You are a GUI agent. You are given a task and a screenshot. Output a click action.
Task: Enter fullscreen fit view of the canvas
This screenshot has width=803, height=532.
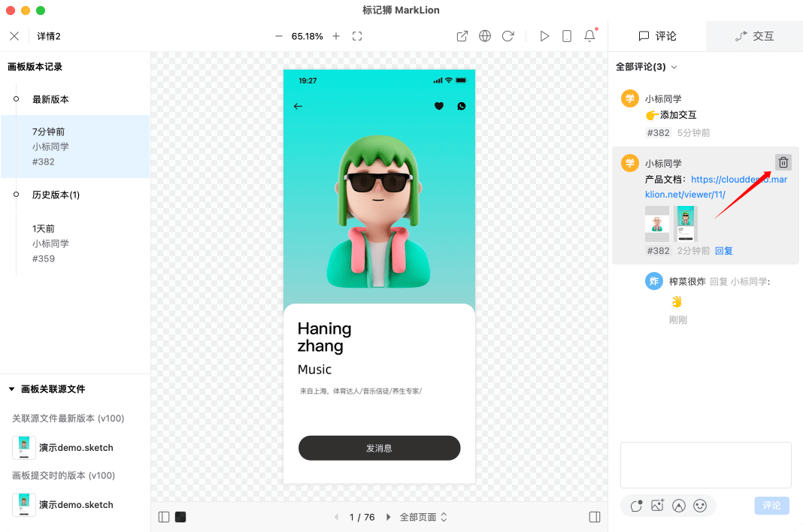click(x=357, y=36)
